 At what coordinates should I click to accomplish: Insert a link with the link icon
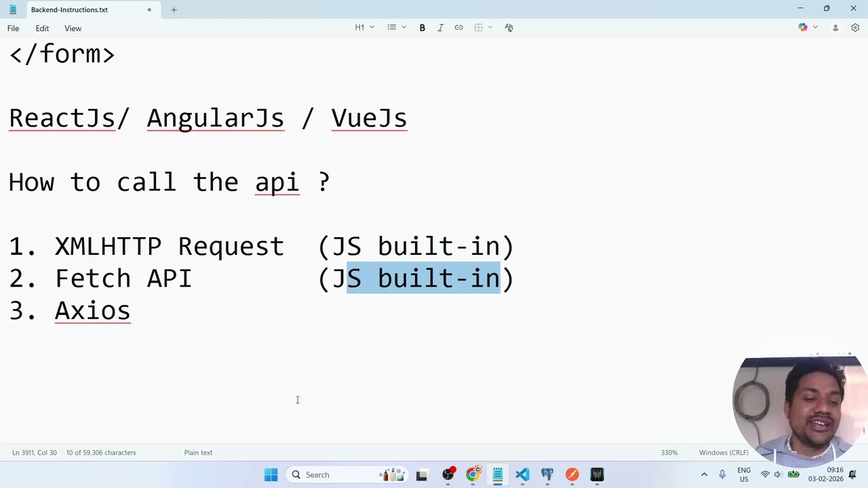458,28
